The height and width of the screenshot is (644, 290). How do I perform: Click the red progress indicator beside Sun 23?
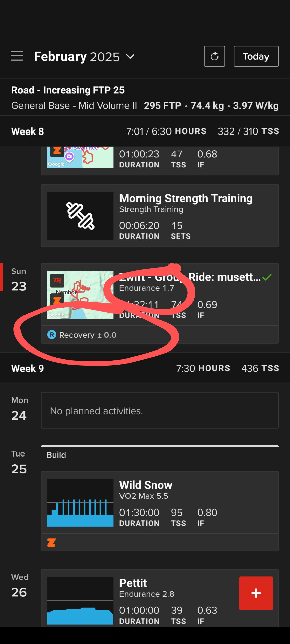tap(1, 277)
